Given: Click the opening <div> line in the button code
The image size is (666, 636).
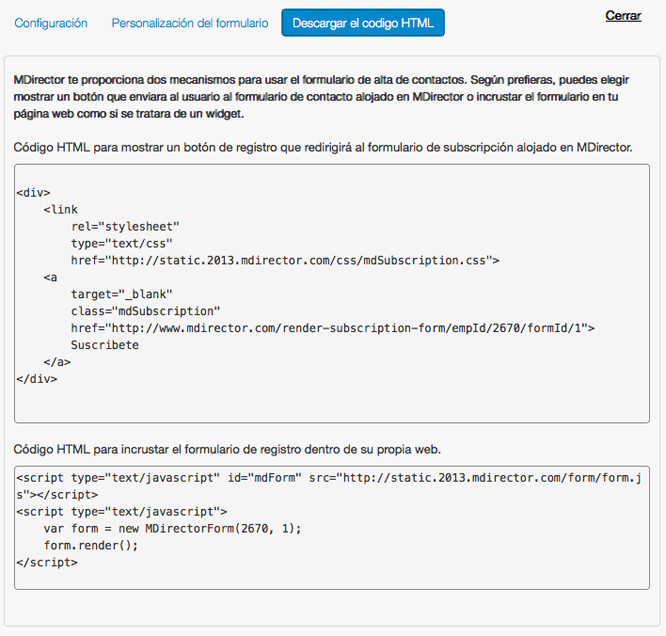Looking at the screenshot, I should coord(34,192).
